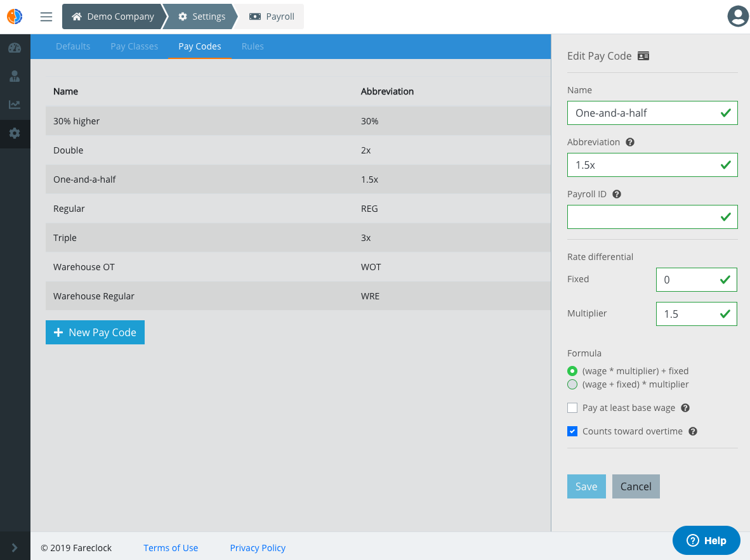Switch to the Pay Codes tab

tap(200, 46)
